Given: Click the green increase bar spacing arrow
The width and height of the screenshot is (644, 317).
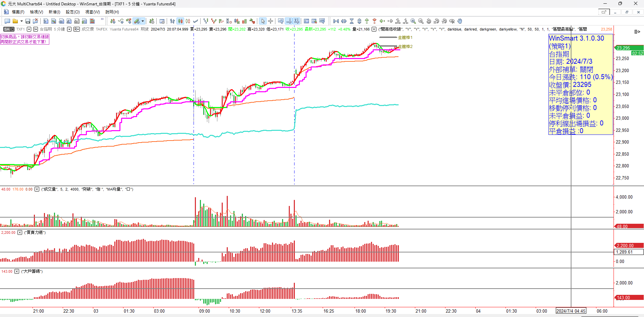Looking at the screenshot, I should point(367,21).
